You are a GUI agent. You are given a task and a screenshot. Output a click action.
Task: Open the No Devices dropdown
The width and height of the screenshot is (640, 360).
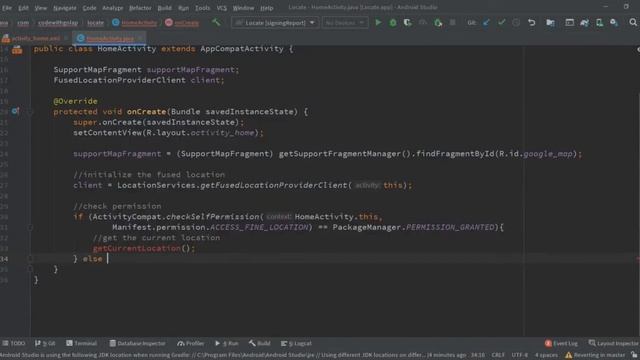pyautogui.click(x=345, y=22)
